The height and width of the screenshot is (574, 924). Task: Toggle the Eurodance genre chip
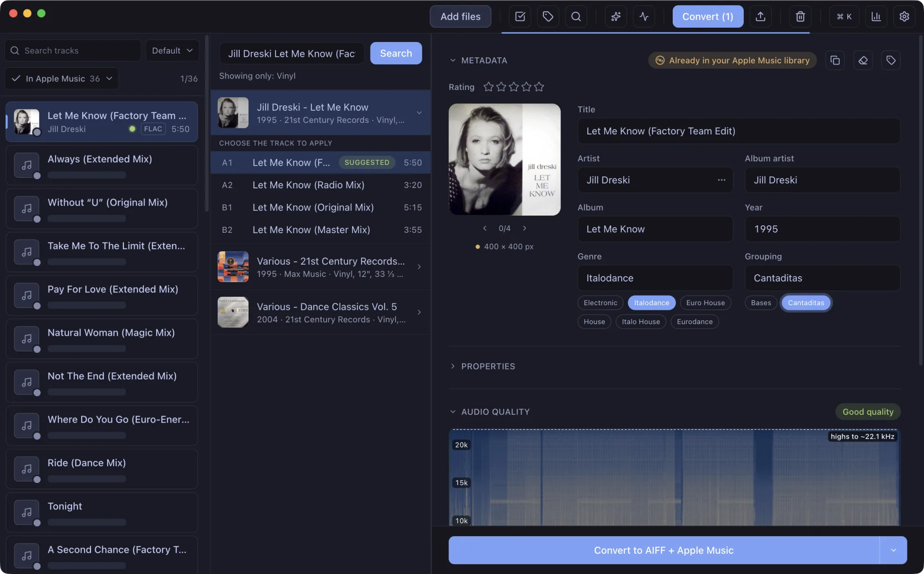click(694, 322)
